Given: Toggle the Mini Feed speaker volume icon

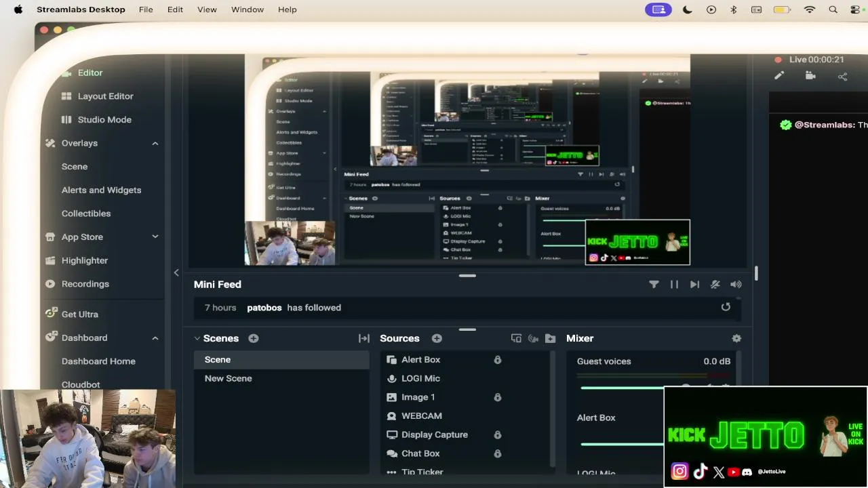Looking at the screenshot, I should [736, 285].
